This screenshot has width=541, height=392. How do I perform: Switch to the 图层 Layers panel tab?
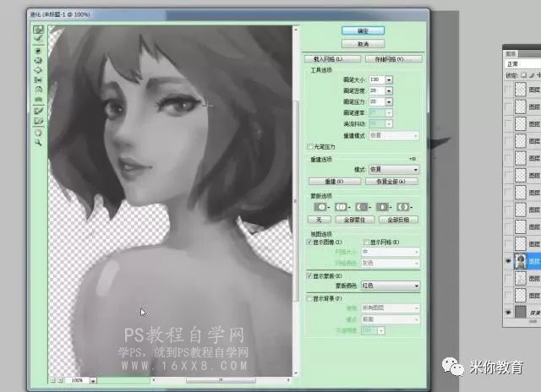(x=511, y=54)
